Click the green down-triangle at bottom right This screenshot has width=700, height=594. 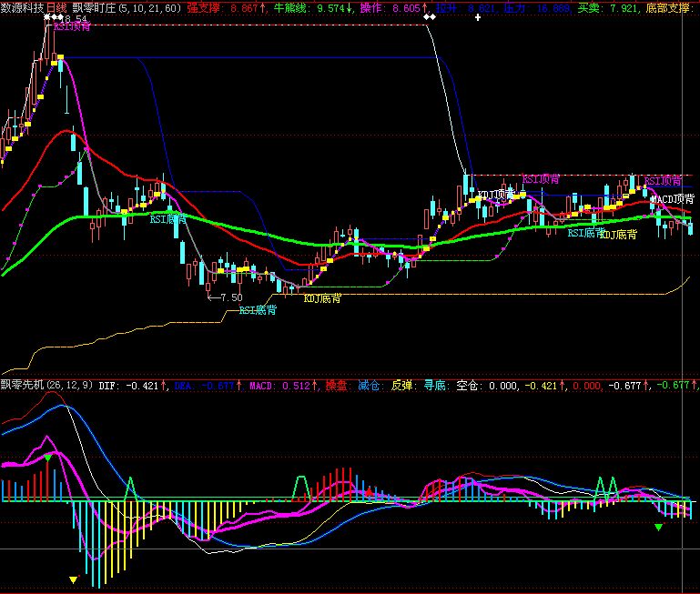[x=658, y=528]
